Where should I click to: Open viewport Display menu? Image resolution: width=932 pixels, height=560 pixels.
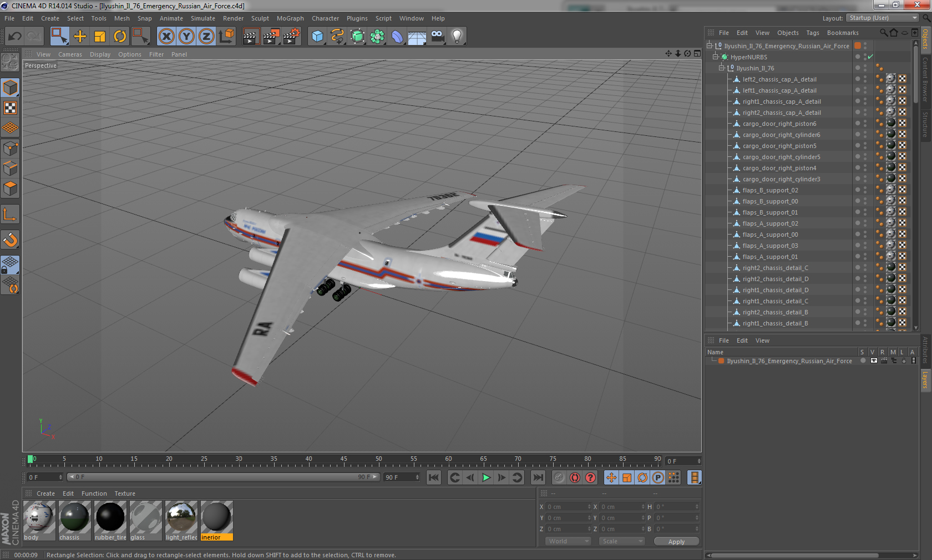click(100, 54)
